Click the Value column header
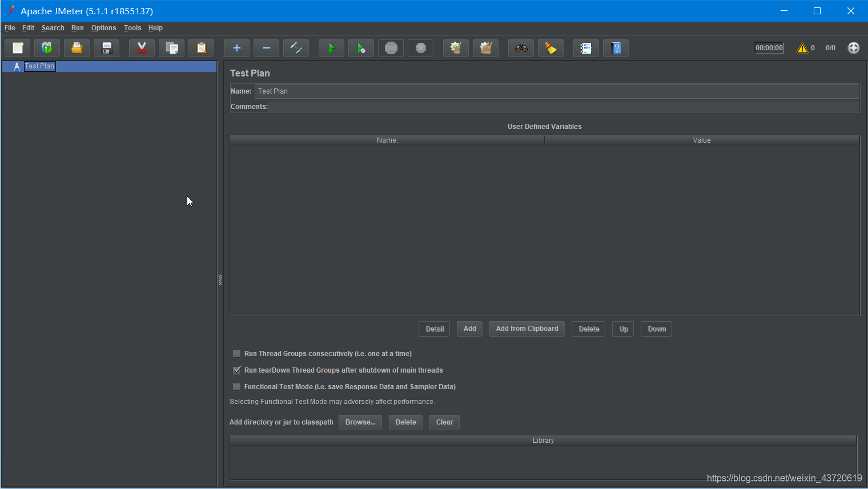 [702, 140]
